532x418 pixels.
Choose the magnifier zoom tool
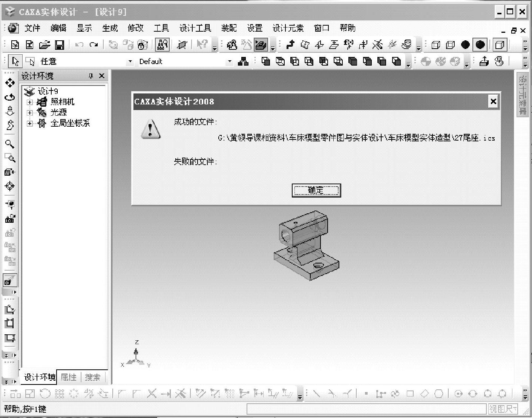tap(10, 144)
